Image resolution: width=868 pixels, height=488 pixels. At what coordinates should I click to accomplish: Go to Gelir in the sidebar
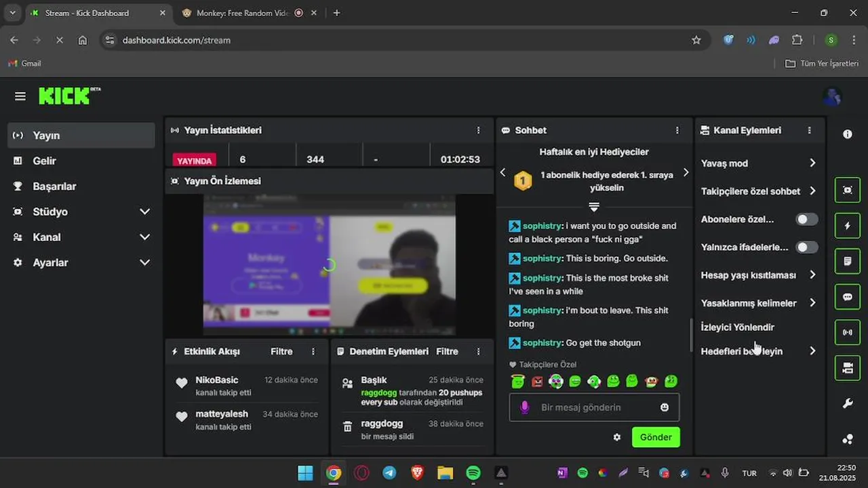point(81,161)
